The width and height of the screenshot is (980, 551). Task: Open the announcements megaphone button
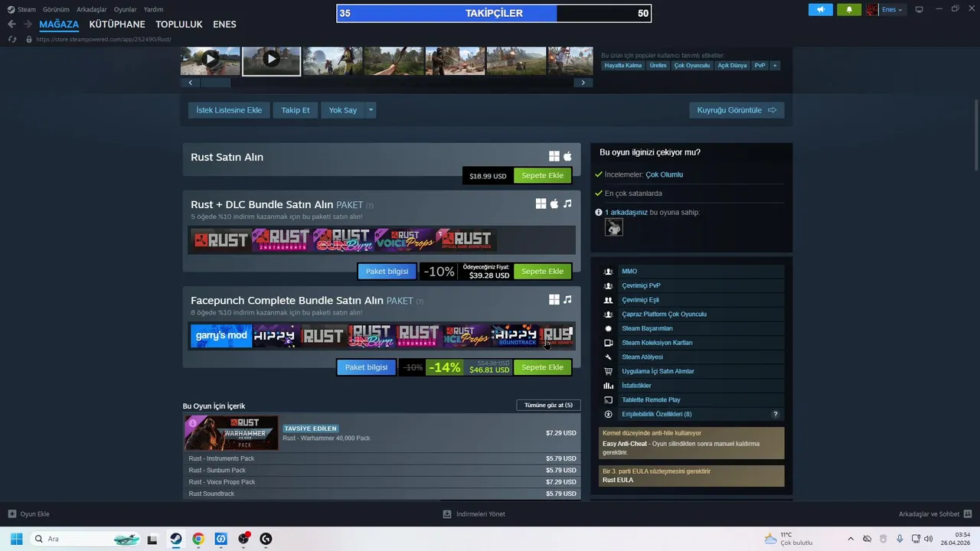pyautogui.click(x=821, y=10)
